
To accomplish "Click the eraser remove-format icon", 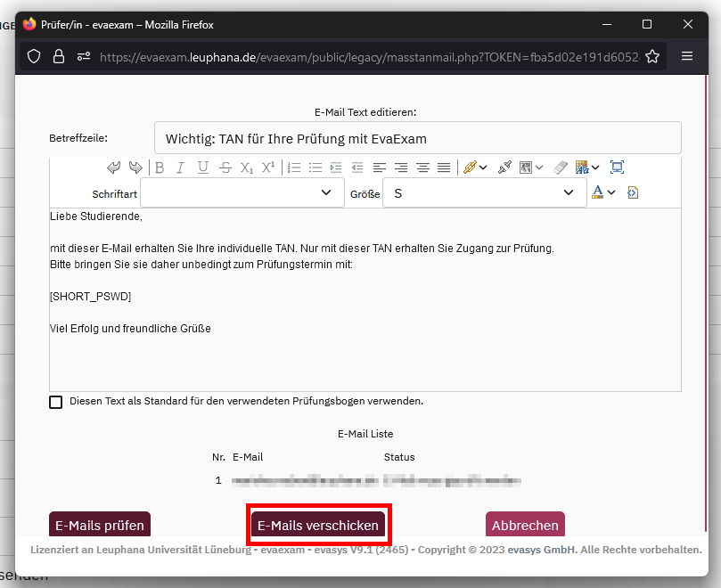I will pyautogui.click(x=560, y=167).
